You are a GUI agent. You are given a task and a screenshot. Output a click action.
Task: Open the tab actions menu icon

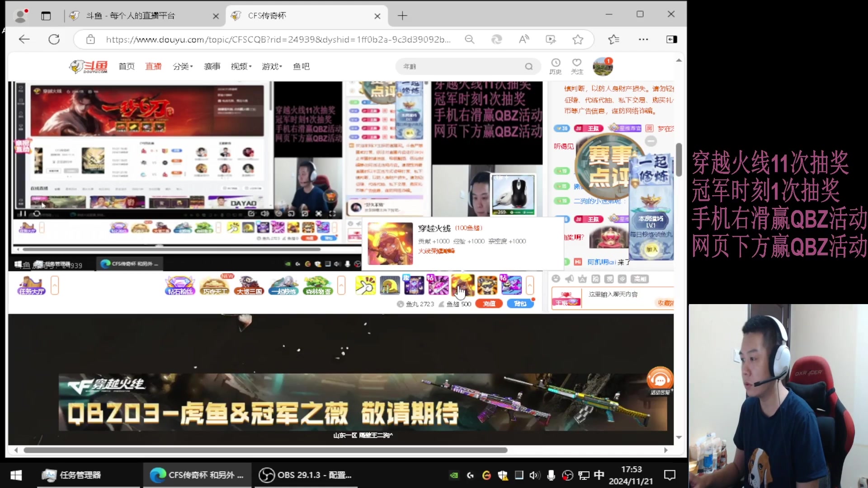[46, 16]
